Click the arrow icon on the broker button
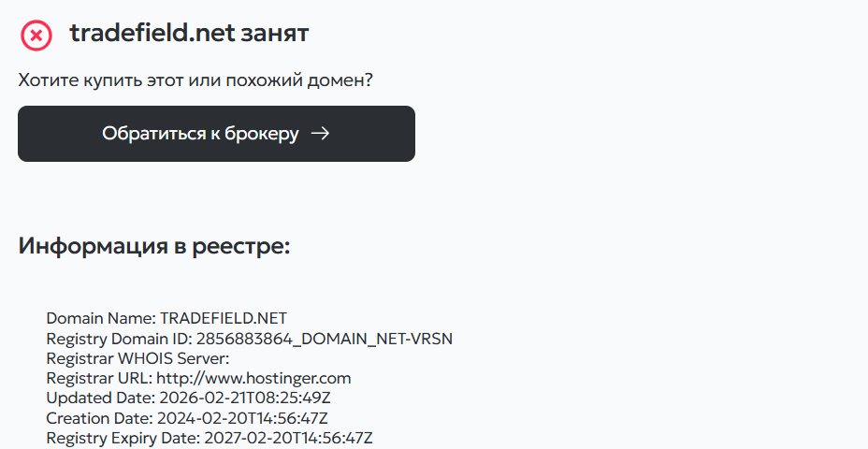 tap(320, 134)
